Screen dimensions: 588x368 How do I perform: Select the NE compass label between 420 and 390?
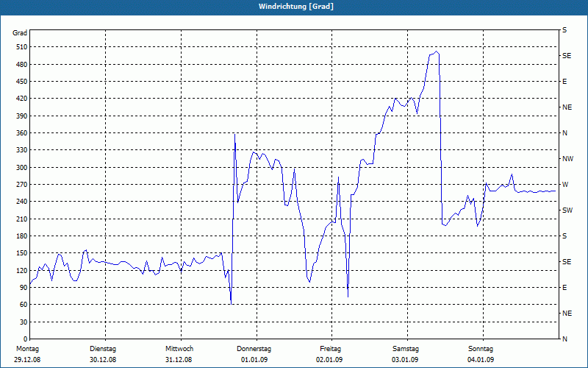(x=567, y=107)
